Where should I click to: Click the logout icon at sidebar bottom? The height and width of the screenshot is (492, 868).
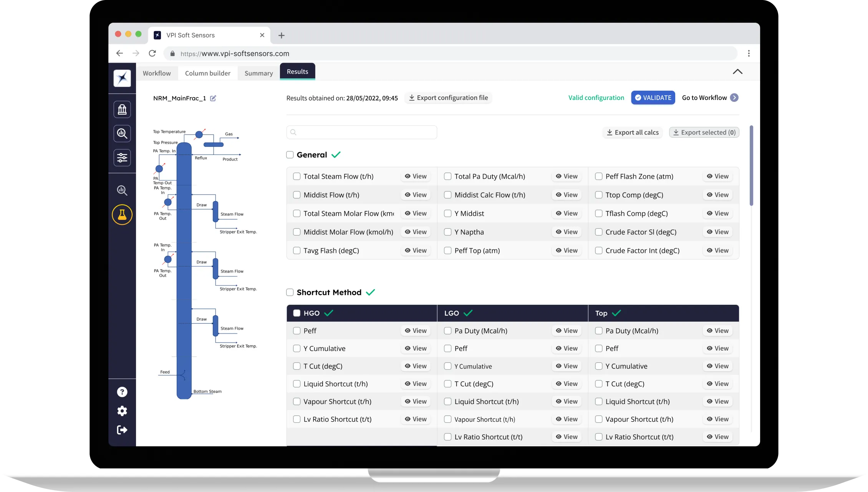pyautogui.click(x=122, y=430)
